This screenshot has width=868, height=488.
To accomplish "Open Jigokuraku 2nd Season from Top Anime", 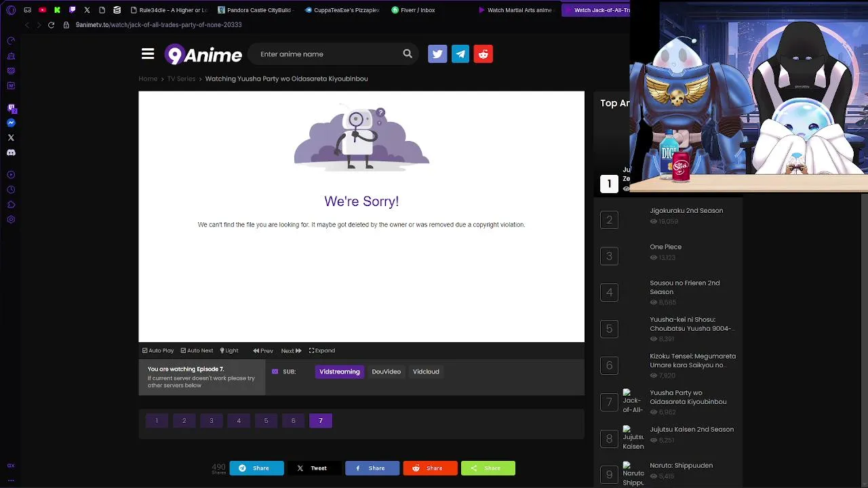I will click(686, 211).
